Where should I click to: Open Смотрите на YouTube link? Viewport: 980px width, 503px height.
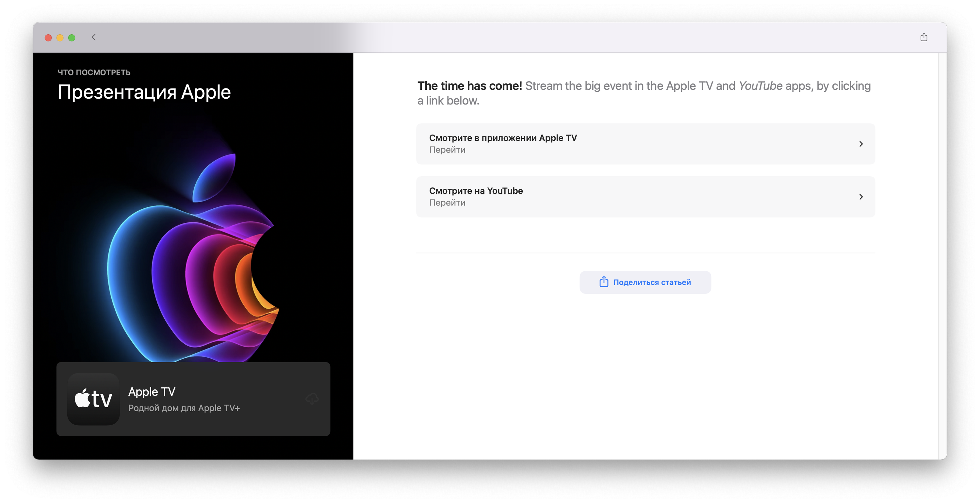coord(476,191)
